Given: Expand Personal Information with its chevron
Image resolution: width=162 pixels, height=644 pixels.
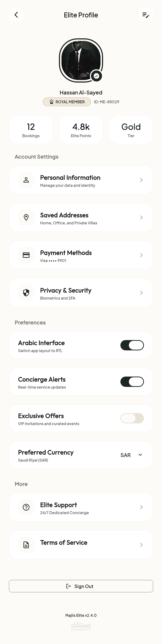Looking at the screenshot, I should pos(141,180).
